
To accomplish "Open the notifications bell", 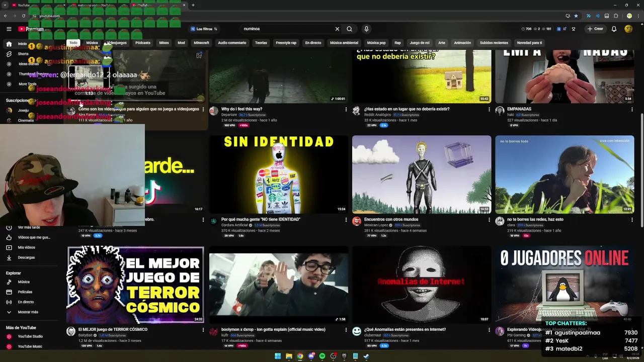I will [614, 29].
